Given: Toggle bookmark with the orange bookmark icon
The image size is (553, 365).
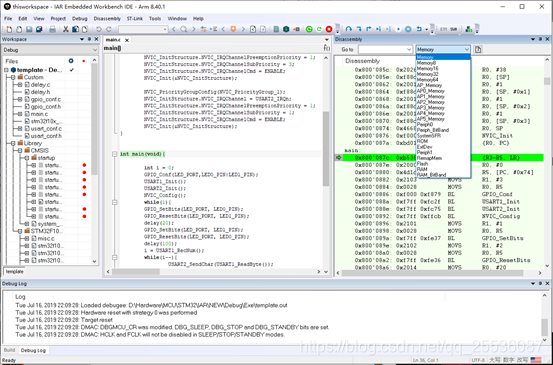Looking at the screenshot, I should tap(233, 29).
